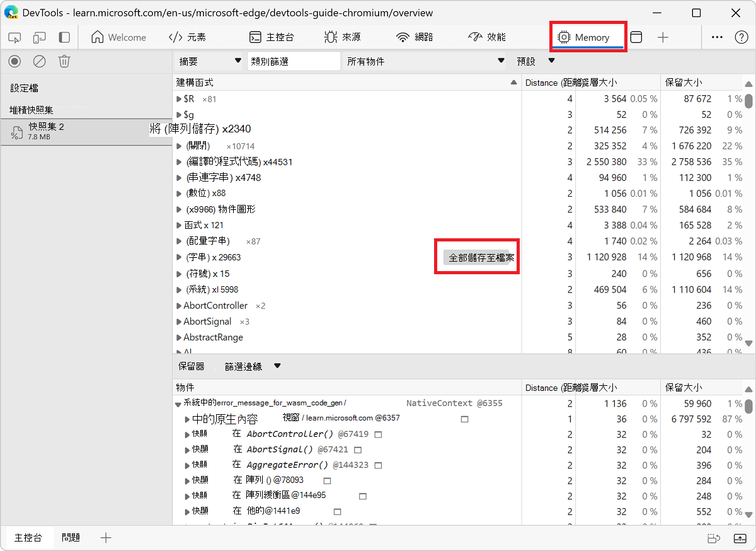The image size is (756, 551).
Task: Expand the AbortController constructor entry
Action: click(179, 305)
